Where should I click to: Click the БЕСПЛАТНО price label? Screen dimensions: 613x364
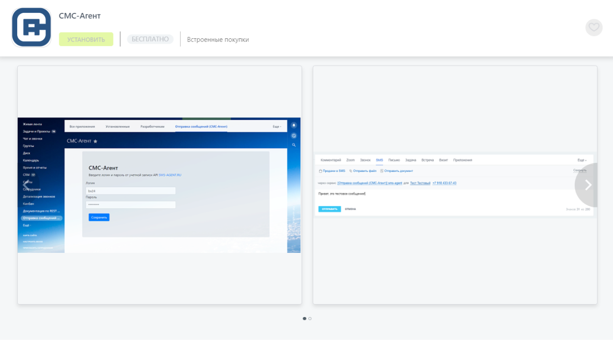coord(150,39)
